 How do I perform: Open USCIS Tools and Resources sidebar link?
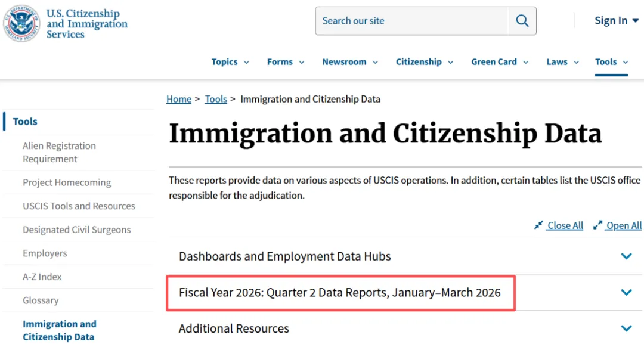click(79, 206)
